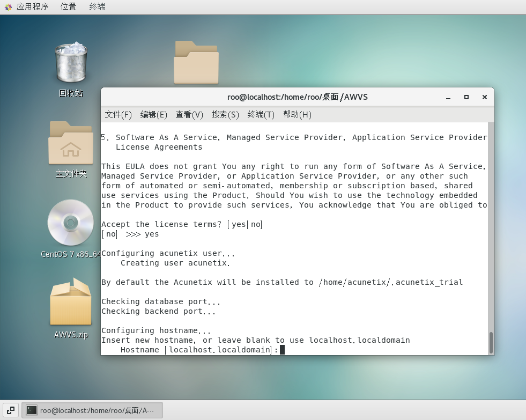Click the Hostname prompt cursor line
Image resolution: width=526 pixels, height=420 pixels.
(x=203, y=350)
